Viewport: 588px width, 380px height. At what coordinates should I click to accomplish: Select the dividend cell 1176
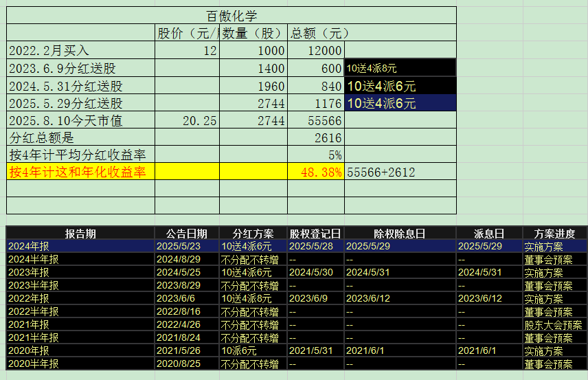316,103
